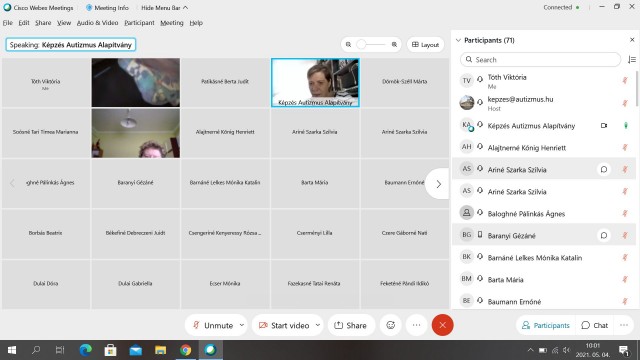Open chat bubble for highlighted Ariné Szarka Szilvia row
This screenshot has width=640, height=360.
[x=604, y=169]
